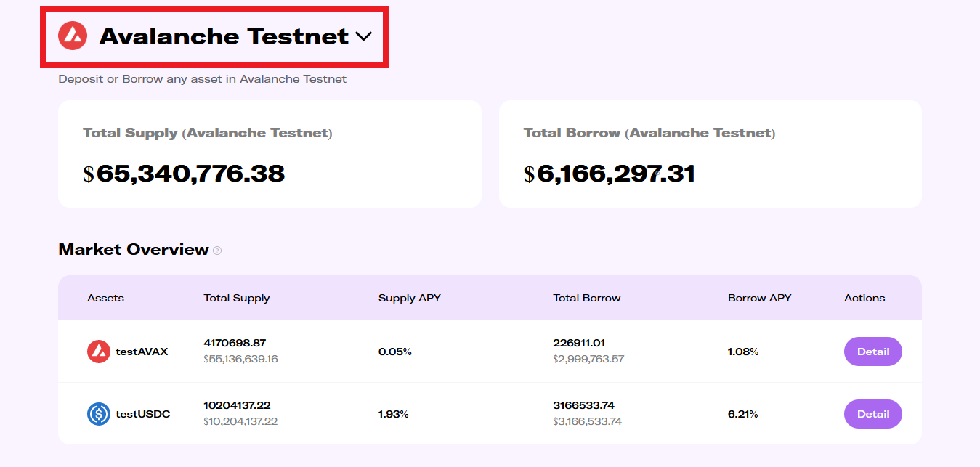The width and height of the screenshot is (980, 467).
Task: Open Detail for the testUSDC market
Action: (x=872, y=414)
